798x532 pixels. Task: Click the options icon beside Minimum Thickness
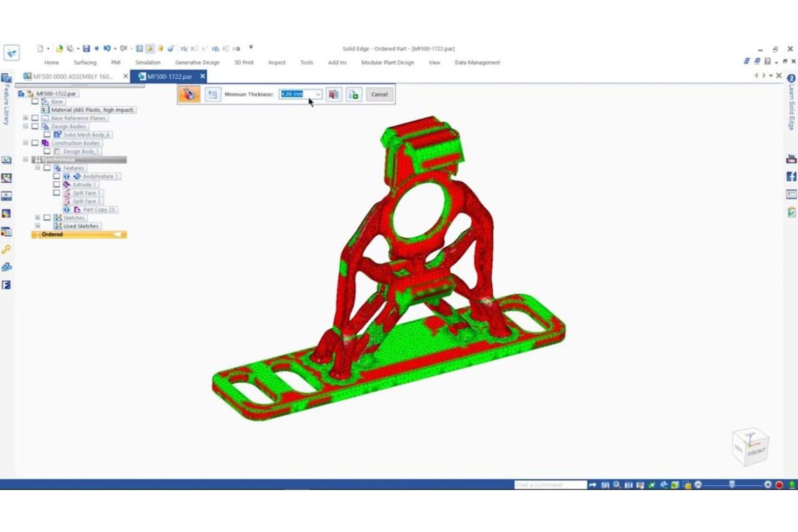212,94
